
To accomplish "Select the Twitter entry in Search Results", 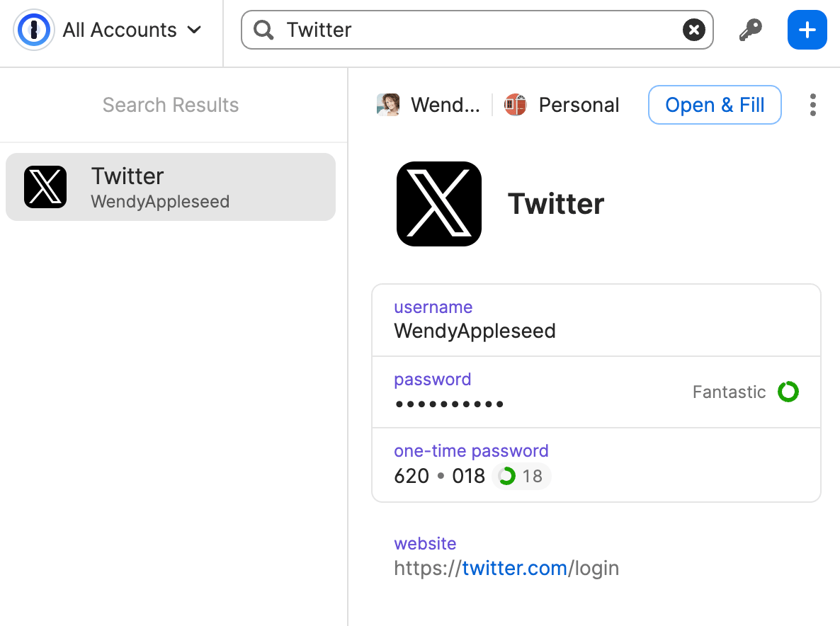I will [170, 187].
